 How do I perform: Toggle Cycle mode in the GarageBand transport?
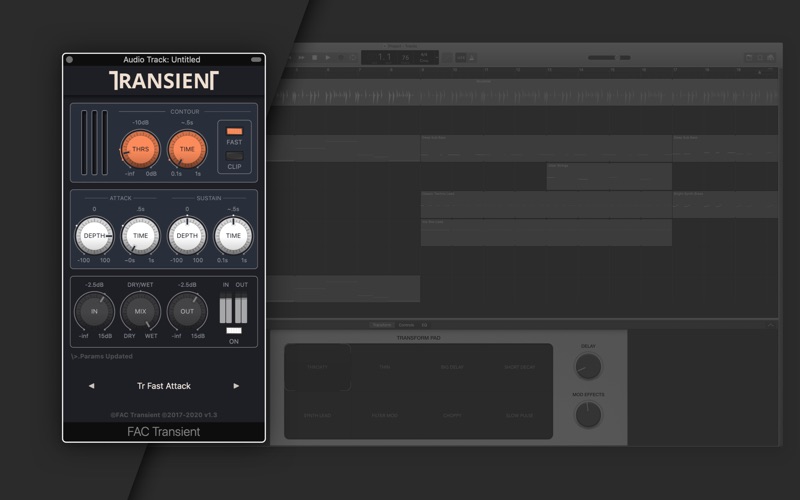tap(353, 58)
